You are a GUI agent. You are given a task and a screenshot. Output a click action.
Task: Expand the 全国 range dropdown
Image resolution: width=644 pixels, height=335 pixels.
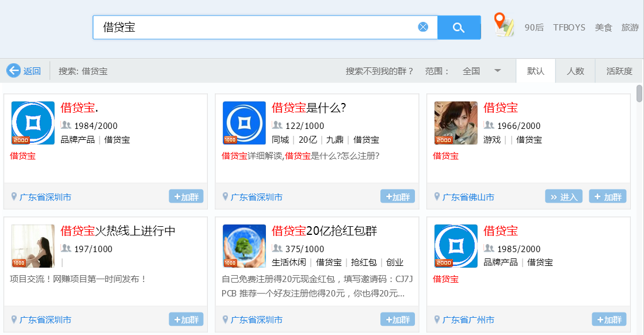[481, 71]
